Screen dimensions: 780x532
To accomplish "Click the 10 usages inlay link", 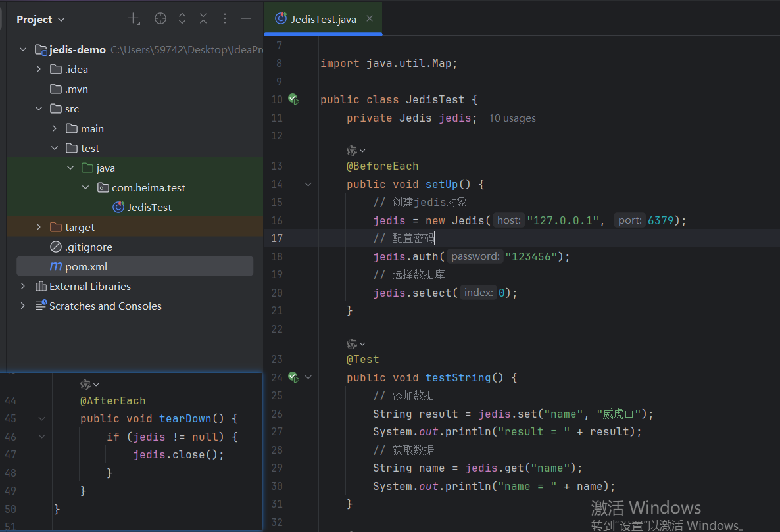I will 512,118.
